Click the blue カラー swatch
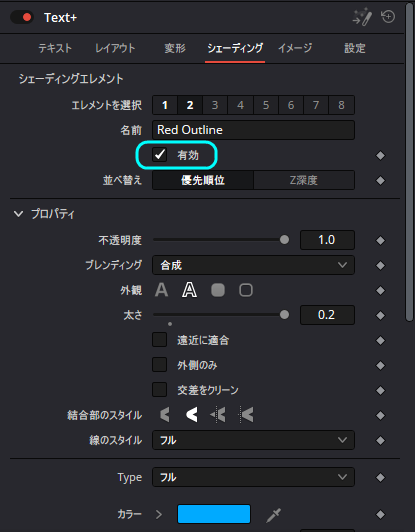 214,514
